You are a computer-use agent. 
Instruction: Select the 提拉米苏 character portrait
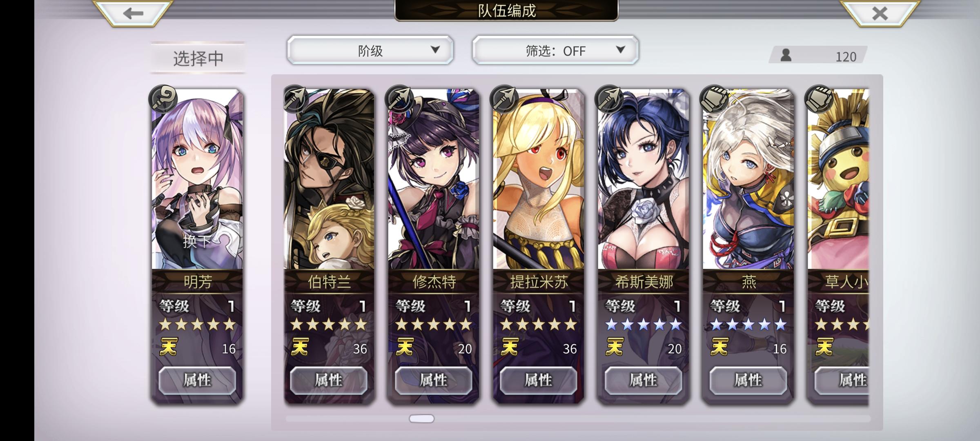[x=538, y=180]
